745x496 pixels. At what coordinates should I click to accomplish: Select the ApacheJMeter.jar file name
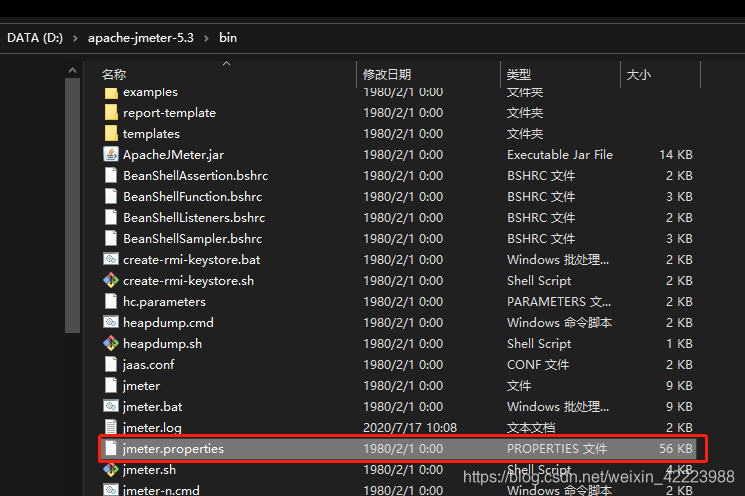pyautogui.click(x=173, y=155)
